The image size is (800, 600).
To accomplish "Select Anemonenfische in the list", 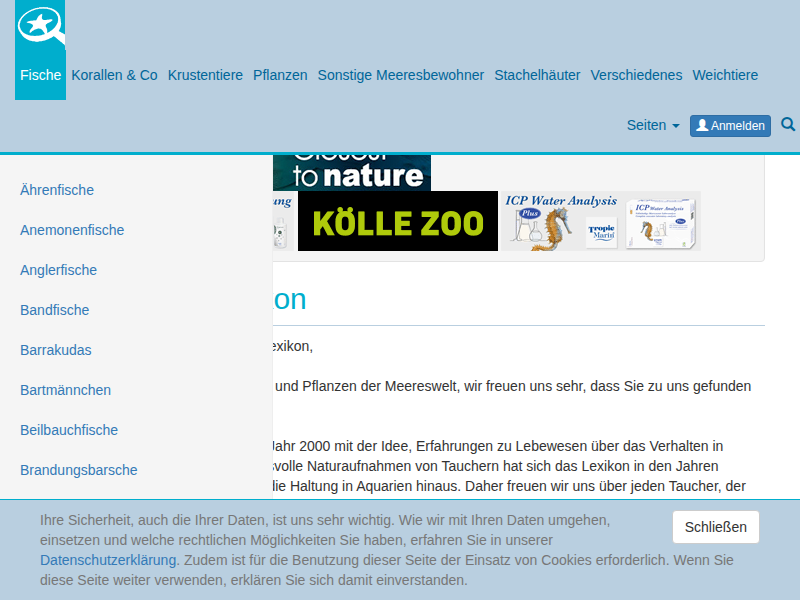I will click(x=72, y=230).
